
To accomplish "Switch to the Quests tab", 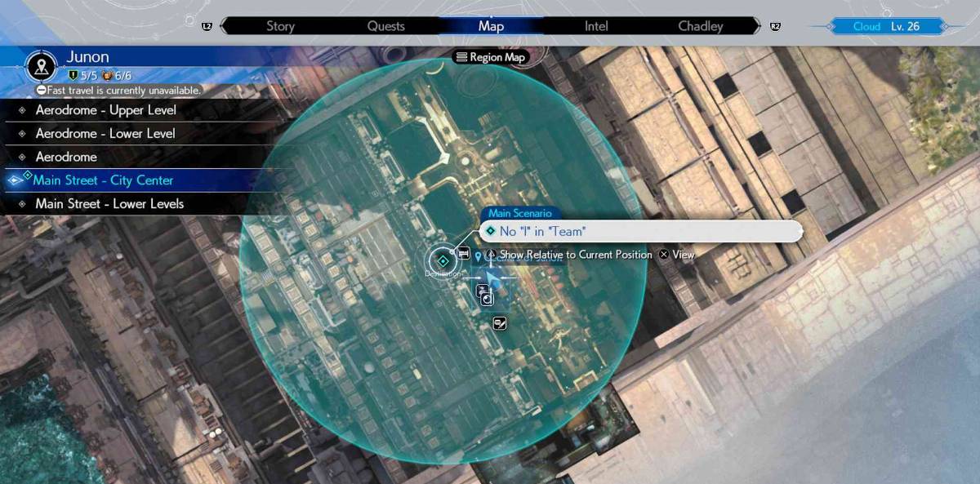I will (385, 26).
